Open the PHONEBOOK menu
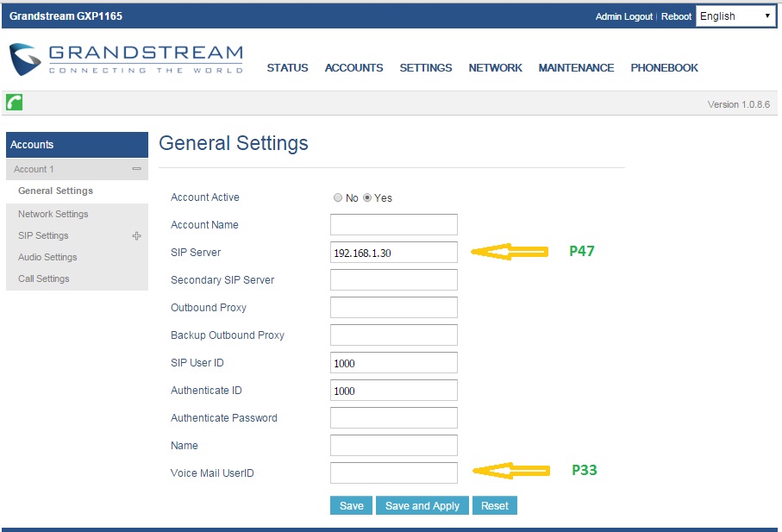 pyautogui.click(x=664, y=68)
